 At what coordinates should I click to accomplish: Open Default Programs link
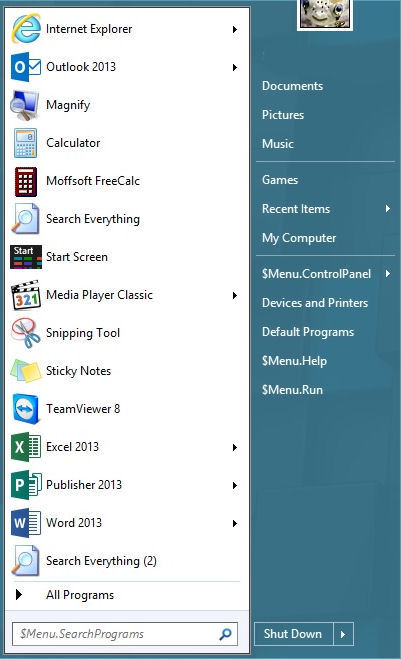(x=308, y=332)
